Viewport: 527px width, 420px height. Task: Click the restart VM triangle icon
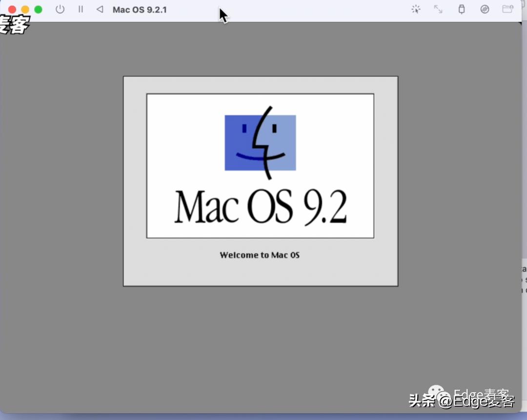click(99, 9)
